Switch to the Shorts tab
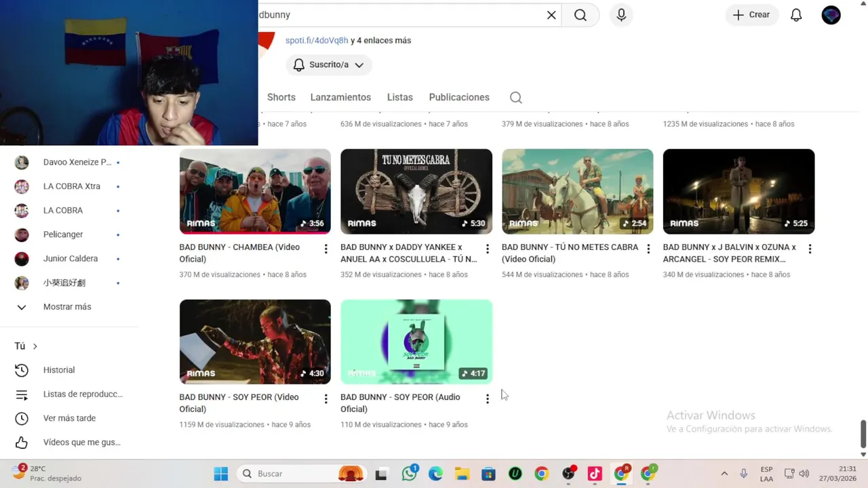The height and width of the screenshot is (488, 868). [x=281, y=97]
